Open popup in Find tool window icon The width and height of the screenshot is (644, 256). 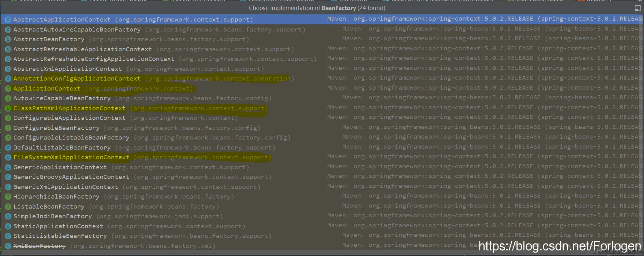point(638,8)
